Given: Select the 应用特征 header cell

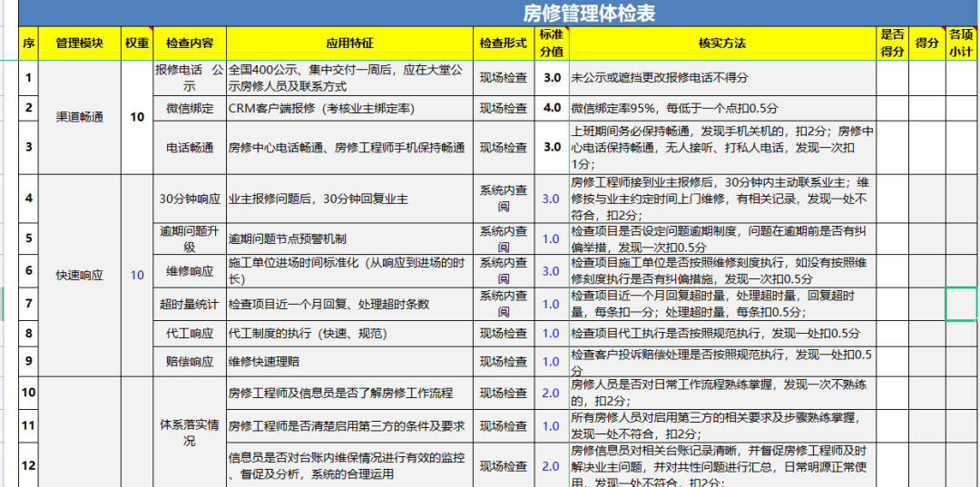Looking at the screenshot, I should (350, 44).
